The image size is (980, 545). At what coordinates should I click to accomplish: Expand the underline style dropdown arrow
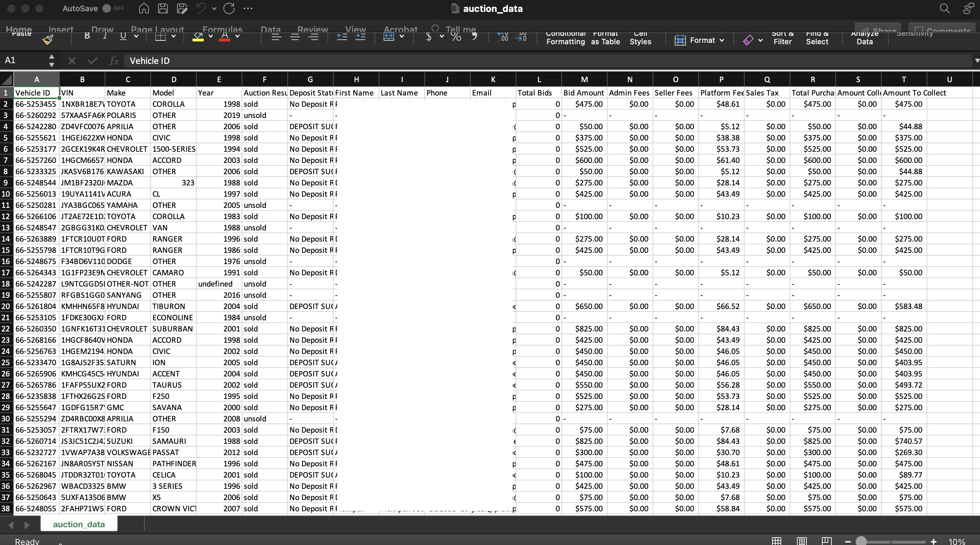(136, 37)
